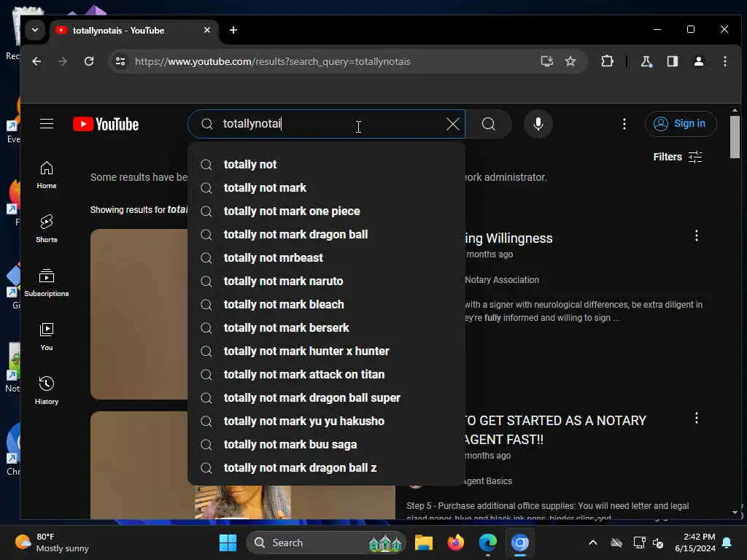
Task: Launch Microsoft Edge from the taskbar
Action: click(x=488, y=542)
